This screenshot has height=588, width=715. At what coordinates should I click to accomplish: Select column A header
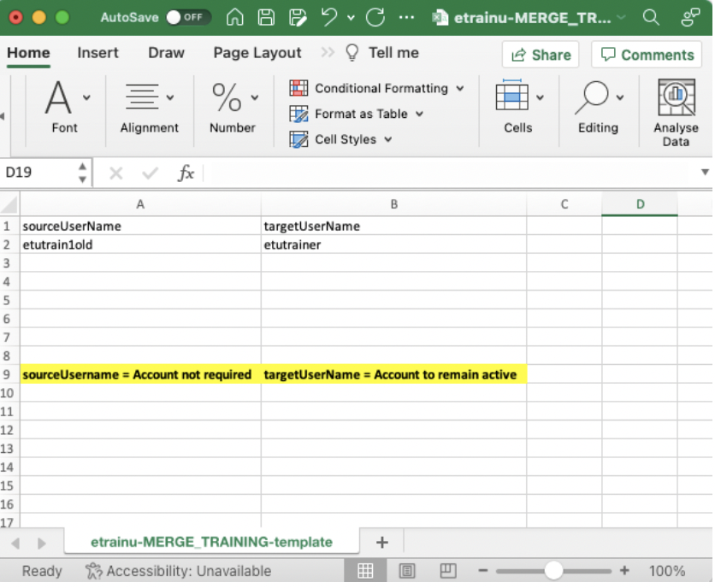pos(140,204)
